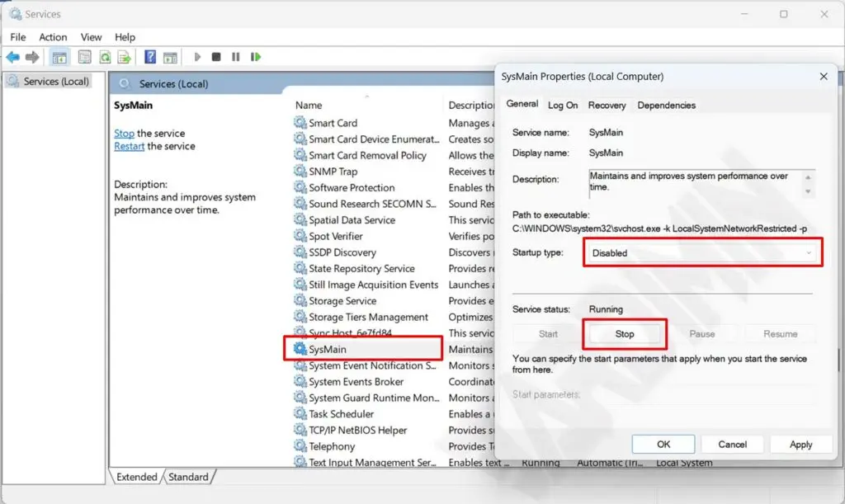This screenshot has width=845, height=504.
Task: Select Sound Research SECOMN S... row
Action: click(366, 204)
